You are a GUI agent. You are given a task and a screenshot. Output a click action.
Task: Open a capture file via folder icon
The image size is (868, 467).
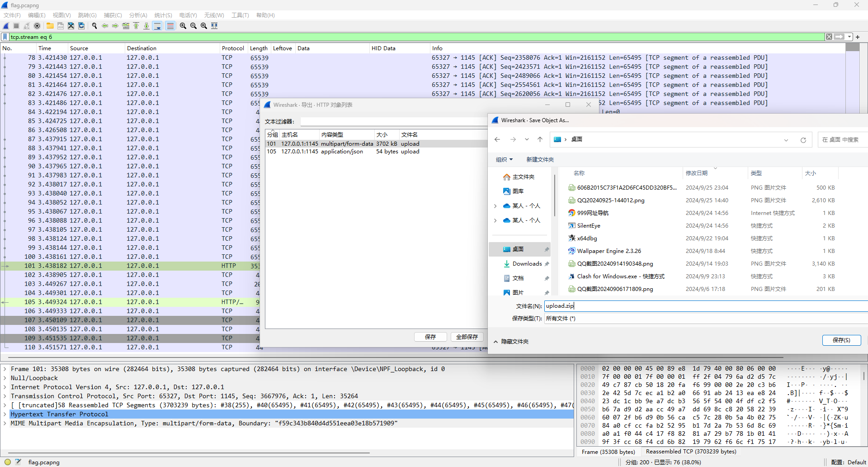click(x=50, y=26)
